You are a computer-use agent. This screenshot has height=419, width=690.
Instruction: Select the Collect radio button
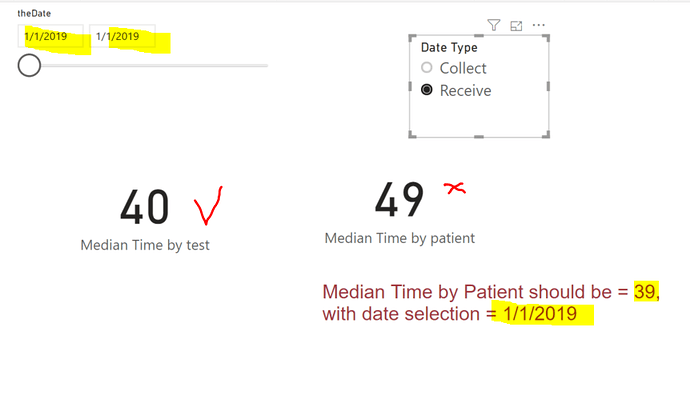426,67
